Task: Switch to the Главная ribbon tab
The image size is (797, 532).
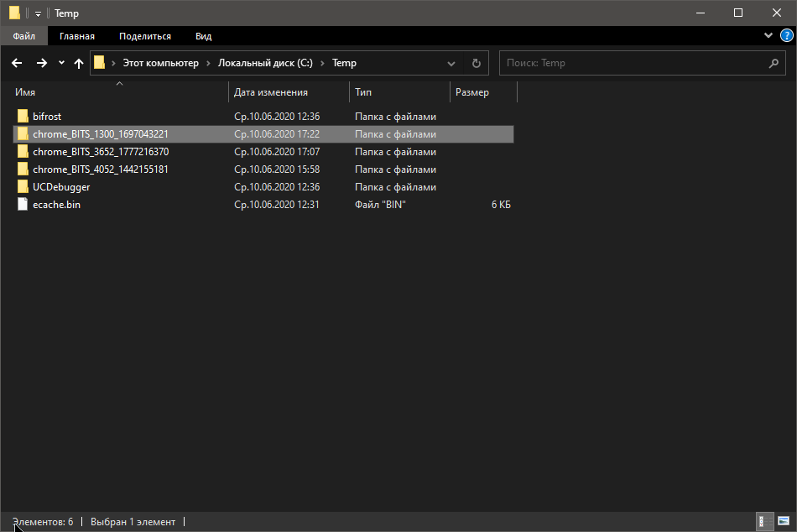Action: coord(76,36)
